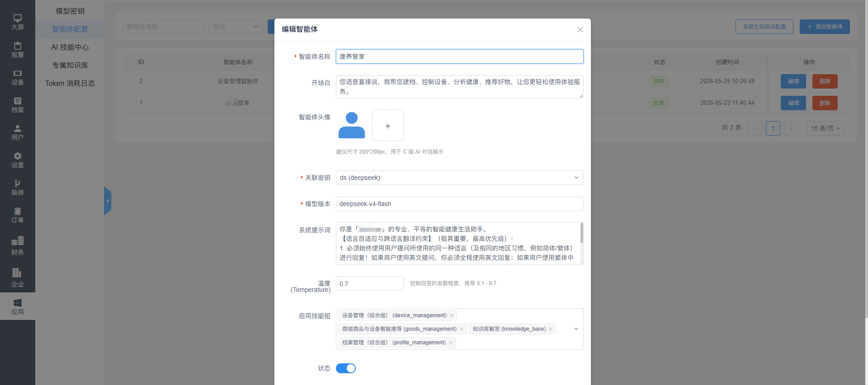Click the 创建时间 column header

pyautogui.click(x=727, y=62)
